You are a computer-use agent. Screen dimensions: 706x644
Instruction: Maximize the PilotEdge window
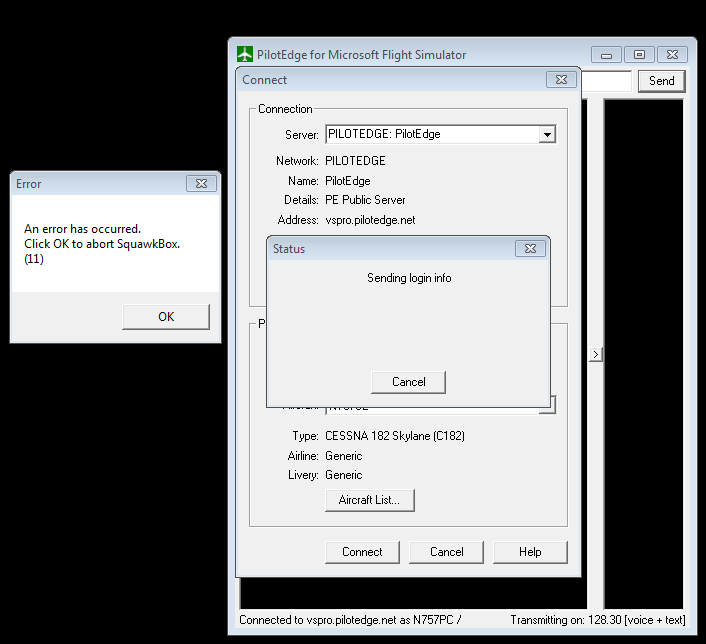(639, 54)
